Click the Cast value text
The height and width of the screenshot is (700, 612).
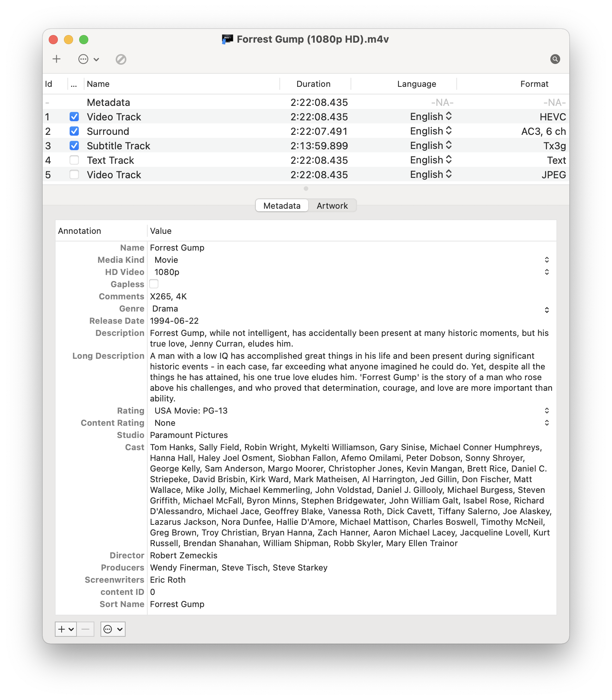[x=351, y=495]
